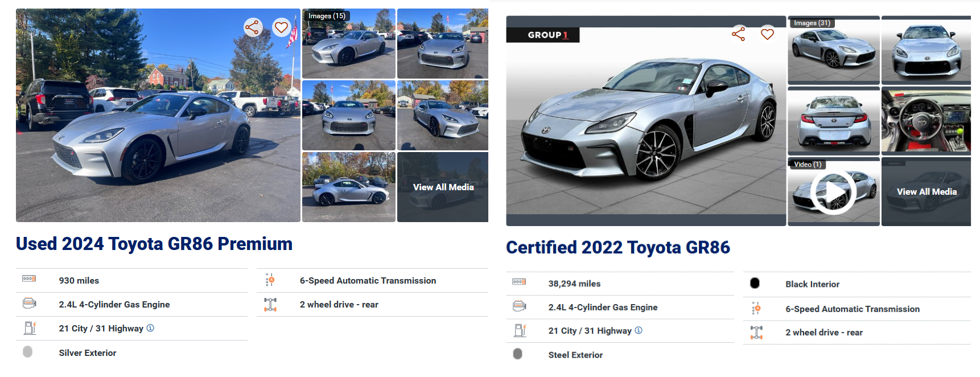Open the Images (31) gallery thumbnail
Screen dimensions: 980x377
point(834,50)
